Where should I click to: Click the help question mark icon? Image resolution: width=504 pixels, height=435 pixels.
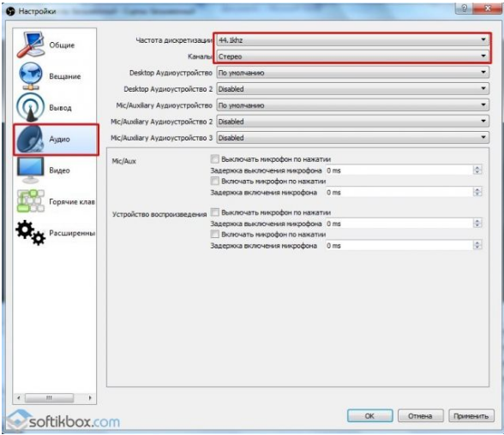(464, 9)
